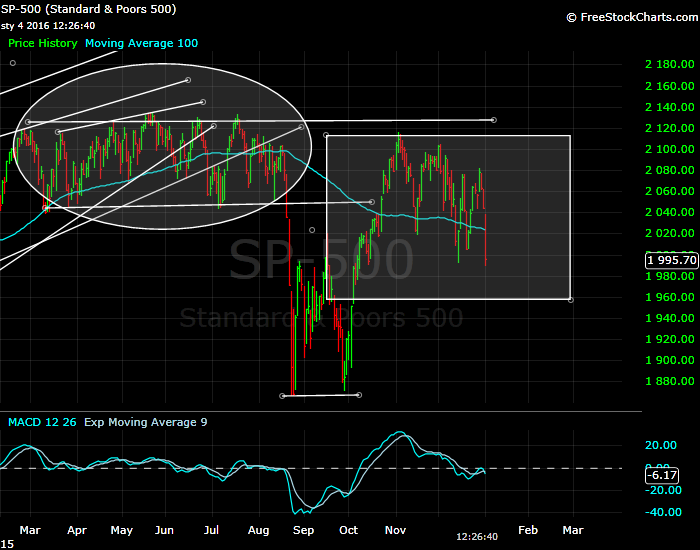Click the 2 040.00 price axis label
The image size is (700, 550).
670,212
